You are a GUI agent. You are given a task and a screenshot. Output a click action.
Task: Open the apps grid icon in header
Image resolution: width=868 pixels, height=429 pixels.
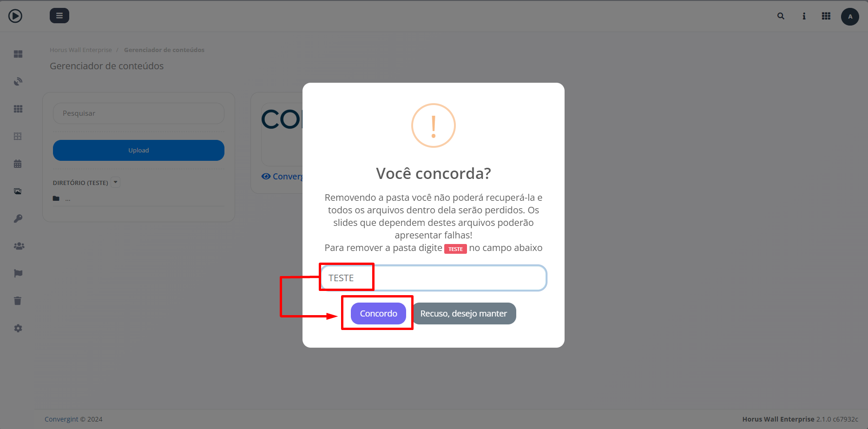pos(826,16)
